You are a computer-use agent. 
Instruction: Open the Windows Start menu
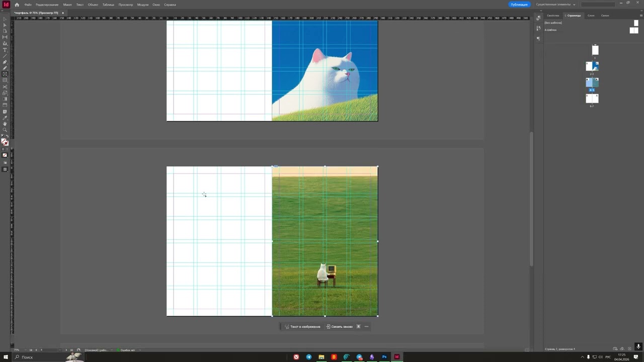click(6, 357)
